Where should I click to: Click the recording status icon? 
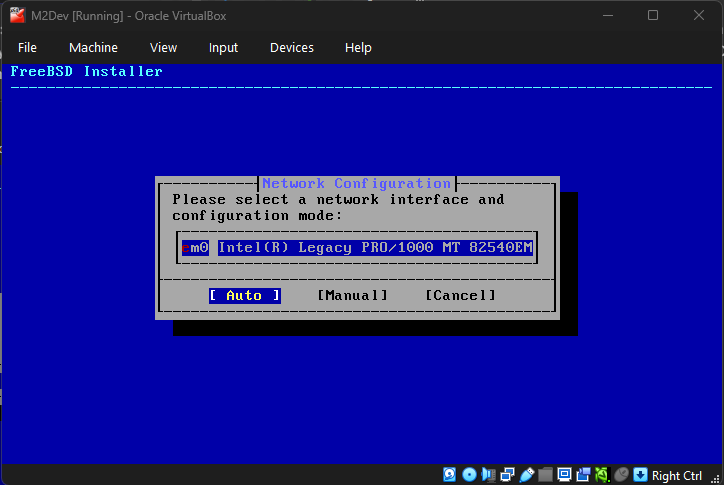tap(583, 474)
